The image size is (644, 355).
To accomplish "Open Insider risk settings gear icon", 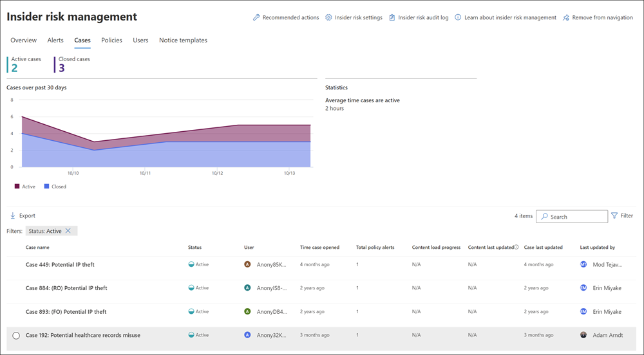I will point(328,17).
